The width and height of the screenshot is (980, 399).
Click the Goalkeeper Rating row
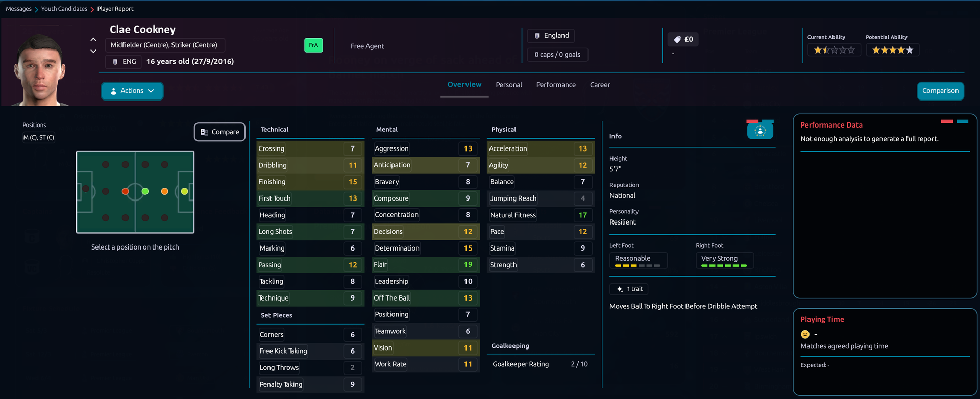[541, 364]
